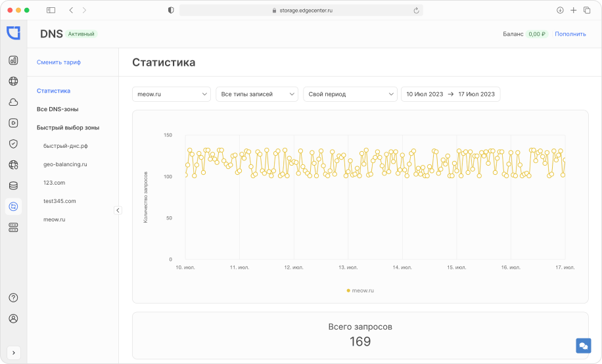
Task: Click the 'Пополнить' balance link
Action: coord(570,34)
